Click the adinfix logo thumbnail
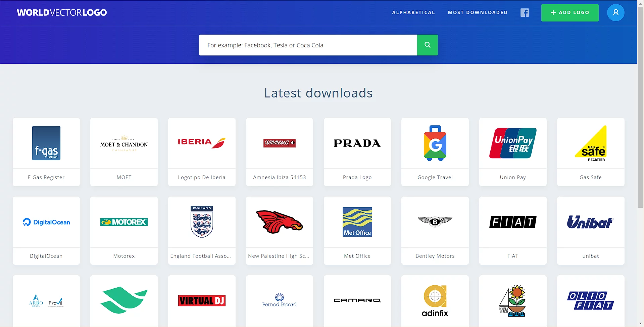644x327 pixels. (435, 300)
